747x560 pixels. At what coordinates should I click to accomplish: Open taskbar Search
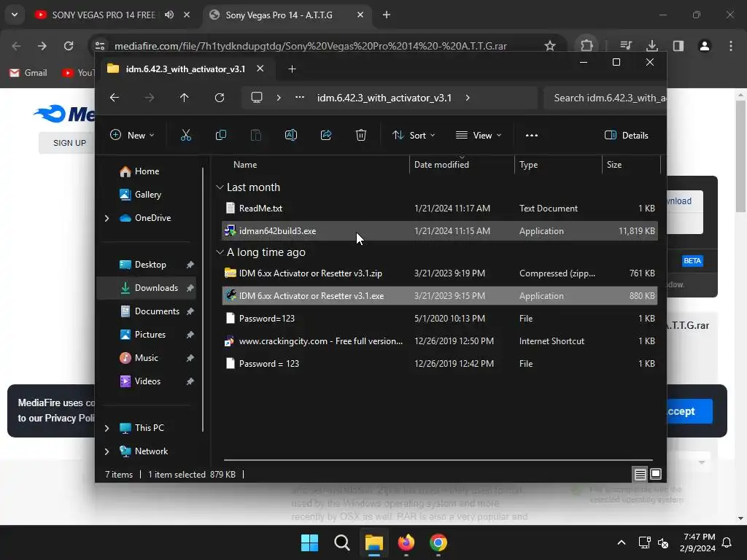click(x=341, y=542)
